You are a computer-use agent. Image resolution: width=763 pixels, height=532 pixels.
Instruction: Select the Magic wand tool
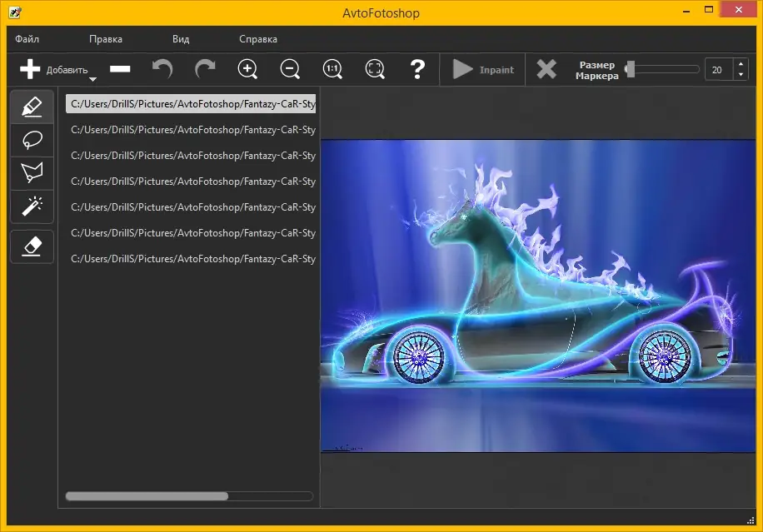tap(32, 205)
